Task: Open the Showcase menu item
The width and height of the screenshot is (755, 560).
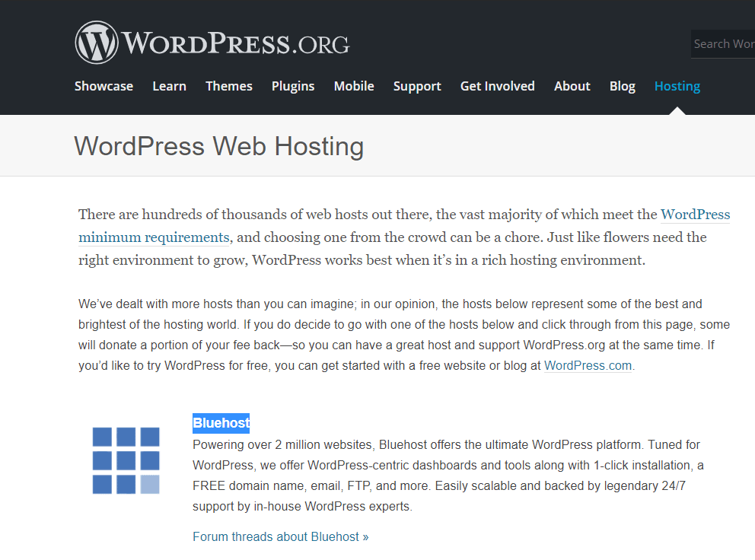Action: 104,86
